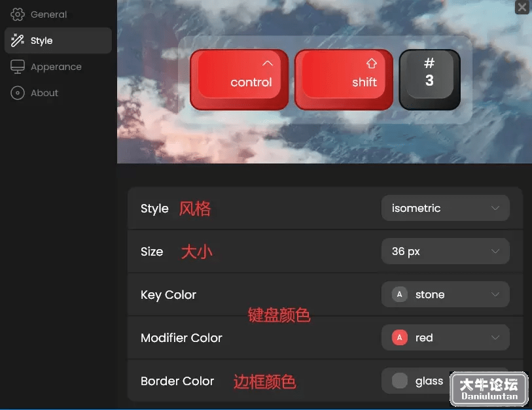Click the Size row label
The height and width of the screenshot is (410, 532).
pyautogui.click(x=152, y=252)
